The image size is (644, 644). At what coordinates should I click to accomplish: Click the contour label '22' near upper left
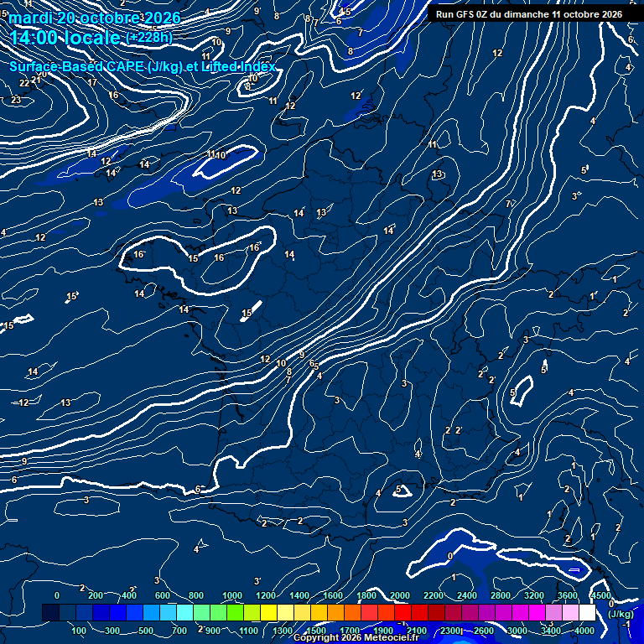point(24,83)
